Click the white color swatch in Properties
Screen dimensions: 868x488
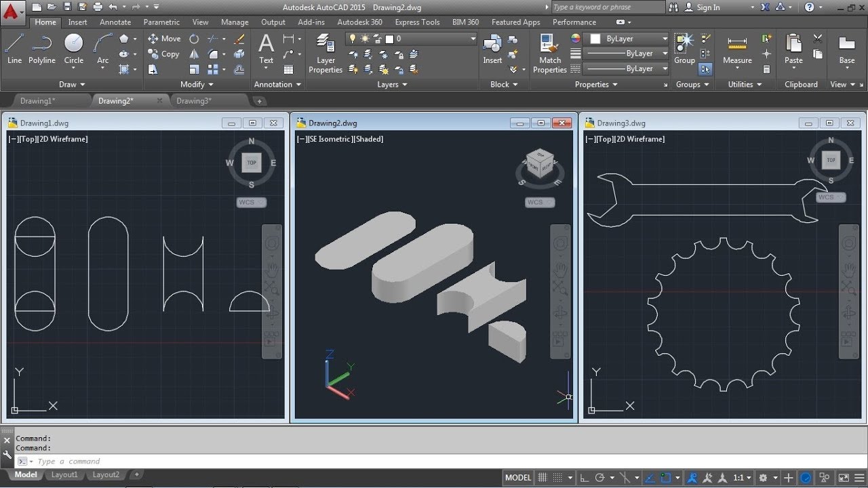click(595, 39)
